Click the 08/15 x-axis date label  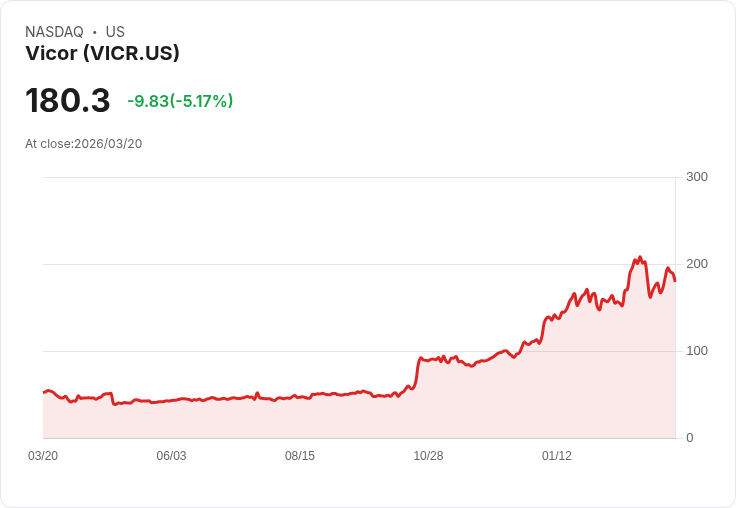click(300, 456)
